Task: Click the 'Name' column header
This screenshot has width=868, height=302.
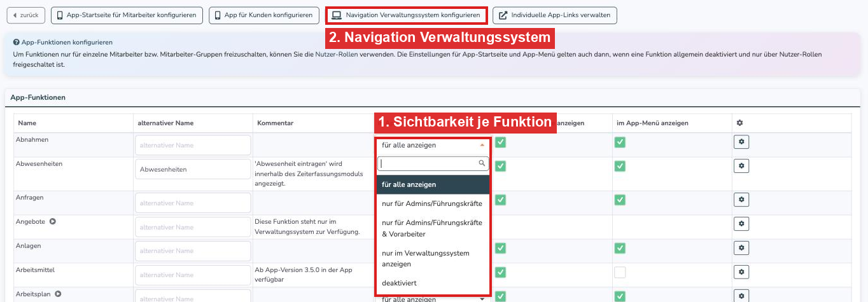Action: (x=27, y=123)
